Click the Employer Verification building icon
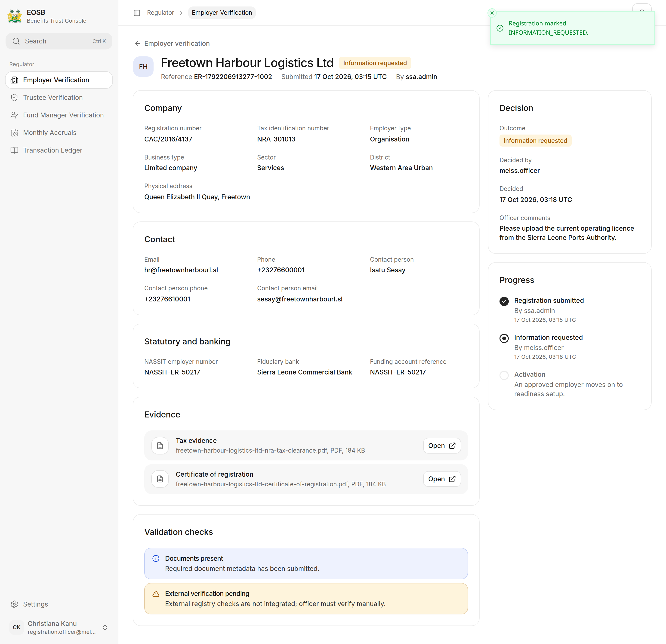 click(14, 80)
